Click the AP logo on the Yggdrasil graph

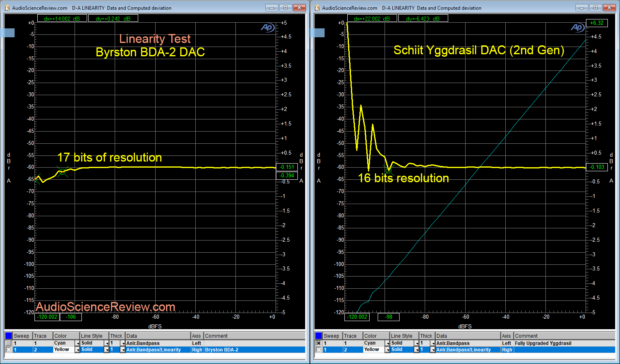click(x=577, y=28)
